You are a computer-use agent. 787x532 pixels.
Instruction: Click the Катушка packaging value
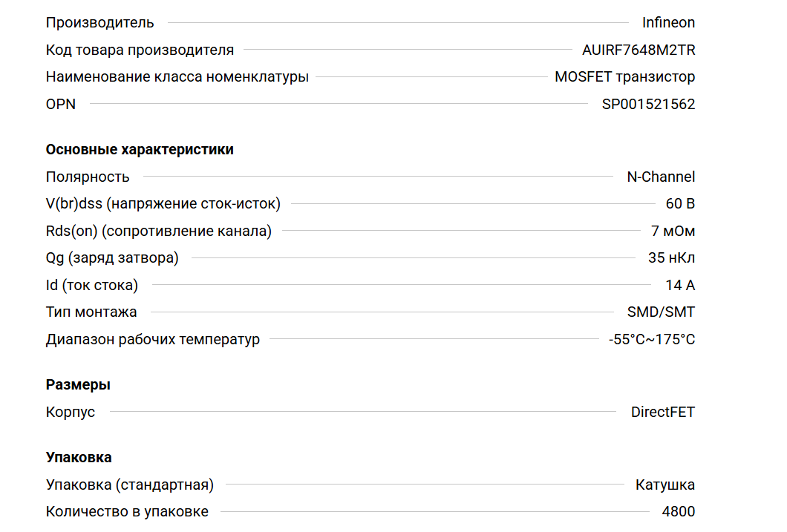665,485
